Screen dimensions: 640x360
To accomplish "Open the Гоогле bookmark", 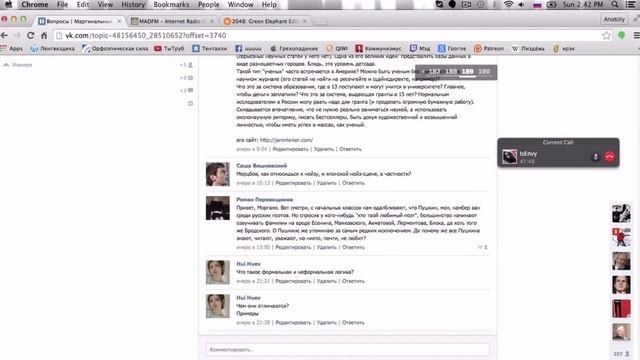I will [x=452, y=49].
